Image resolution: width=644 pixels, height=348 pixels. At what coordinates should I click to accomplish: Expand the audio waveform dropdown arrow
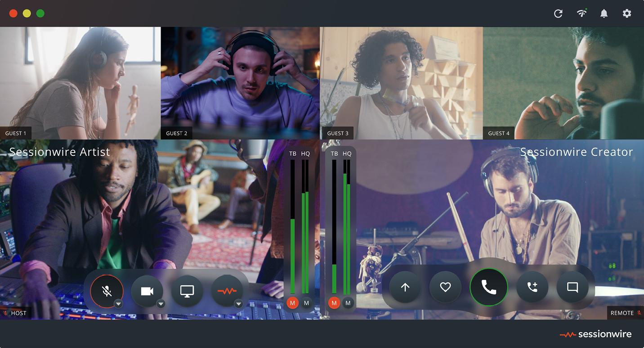[239, 304]
